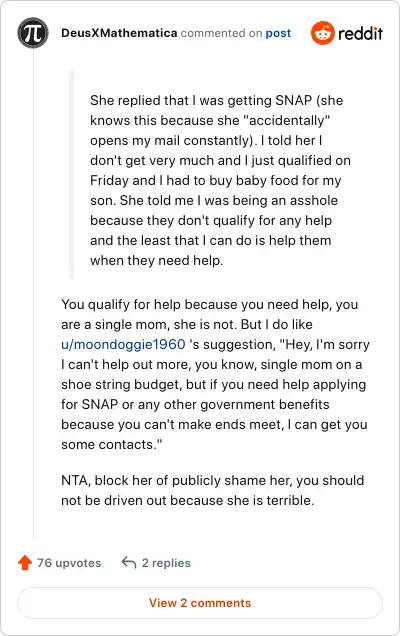Open the DeusXMathematica username profile

coord(119,33)
